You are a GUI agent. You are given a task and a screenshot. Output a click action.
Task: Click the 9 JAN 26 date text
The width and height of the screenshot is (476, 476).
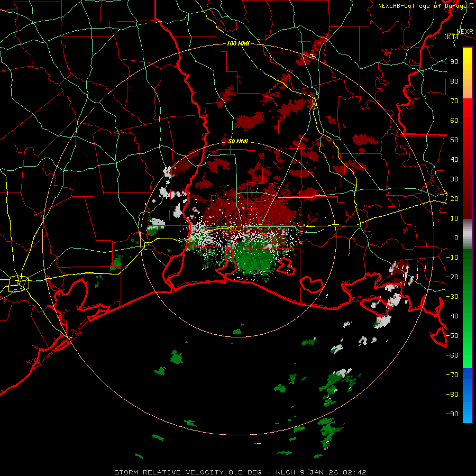click(x=319, y=472)
